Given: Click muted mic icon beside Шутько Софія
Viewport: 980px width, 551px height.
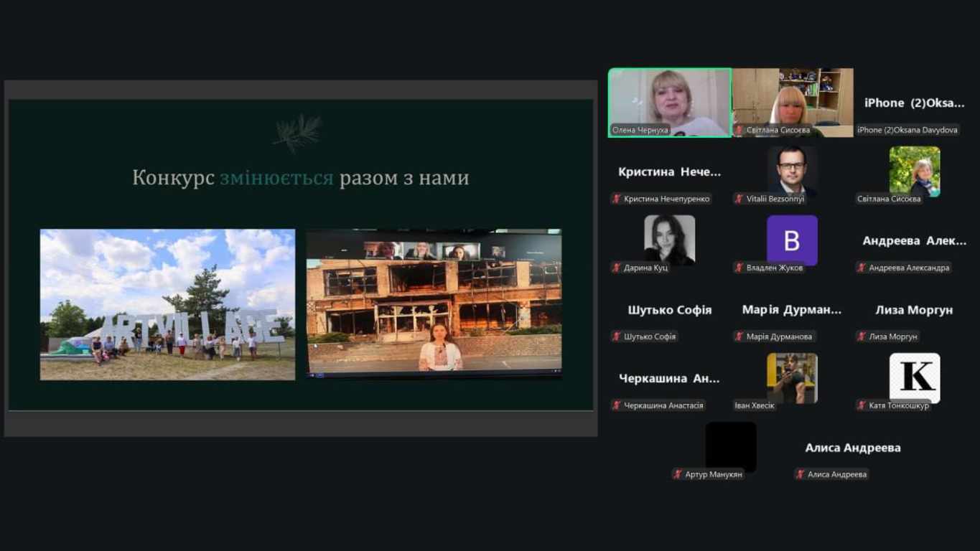Looking at the screenshot, I should pyautogui.click(x=617, y=336).
